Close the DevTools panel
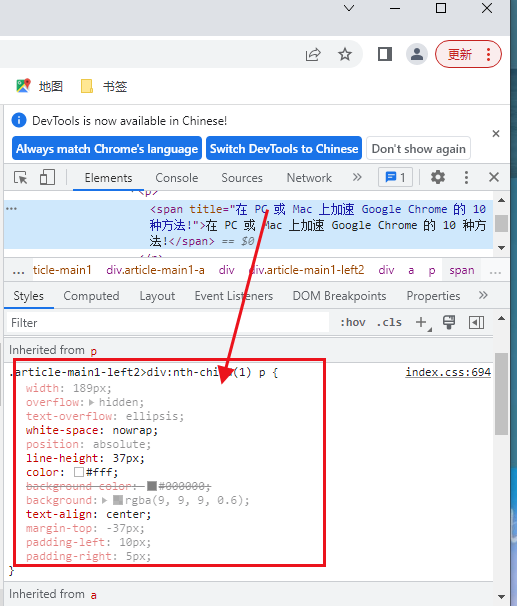This screenshot has height=606, width=517. pos(494,177)
